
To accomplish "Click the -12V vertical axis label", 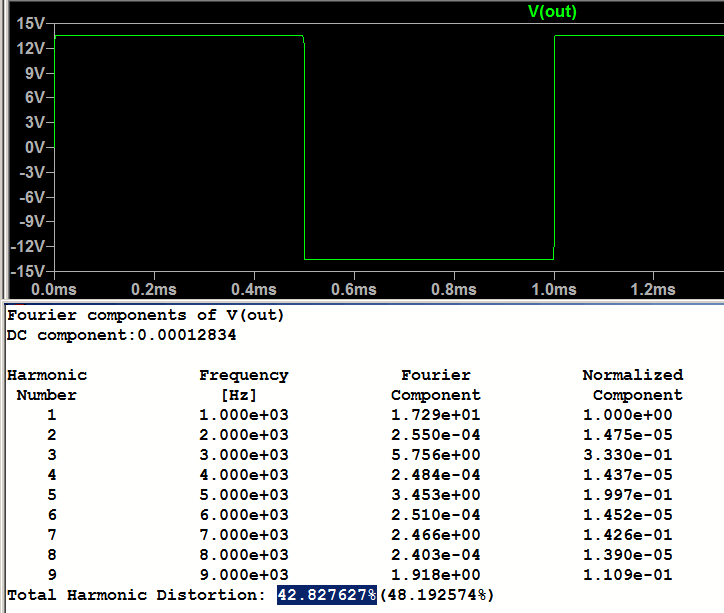I will coord(28,246).
